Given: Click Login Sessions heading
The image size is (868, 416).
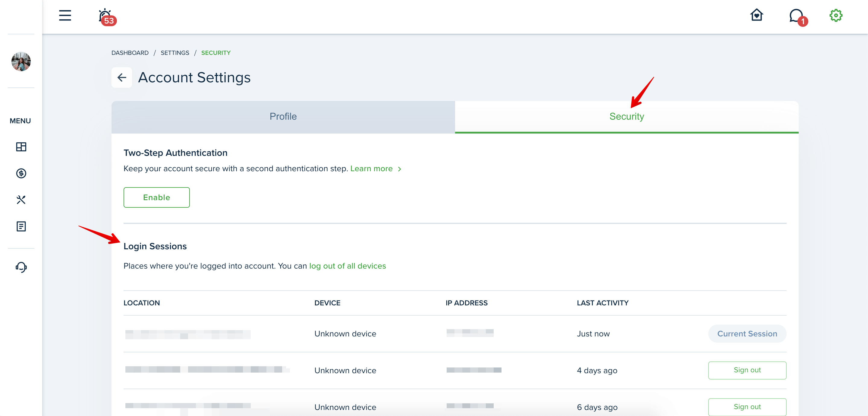Looking at the screenshot, I should (x=155, y=246).
